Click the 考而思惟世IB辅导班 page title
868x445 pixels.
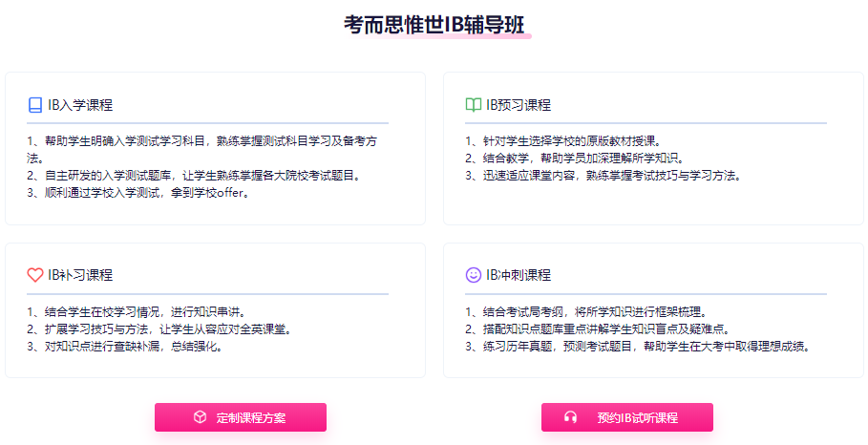434,25
